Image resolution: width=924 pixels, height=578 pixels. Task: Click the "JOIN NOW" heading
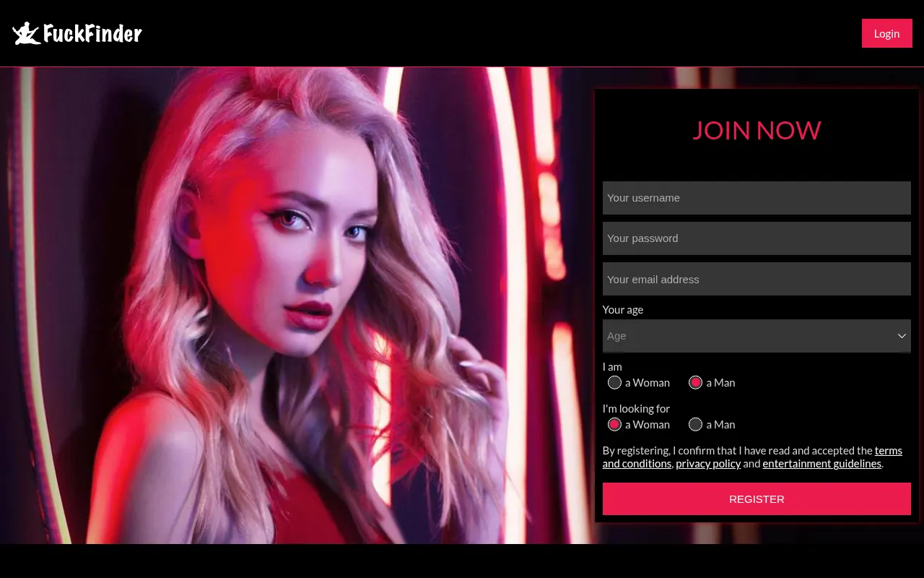click(757, 130)
